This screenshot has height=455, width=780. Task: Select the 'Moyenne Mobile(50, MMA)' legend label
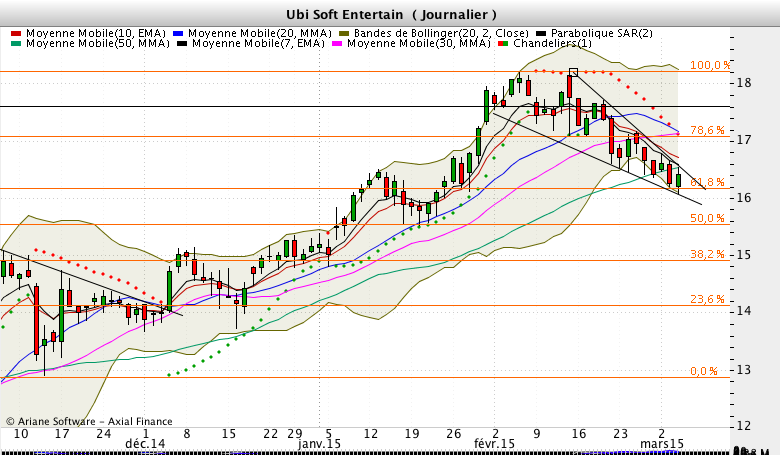[98, 43]
